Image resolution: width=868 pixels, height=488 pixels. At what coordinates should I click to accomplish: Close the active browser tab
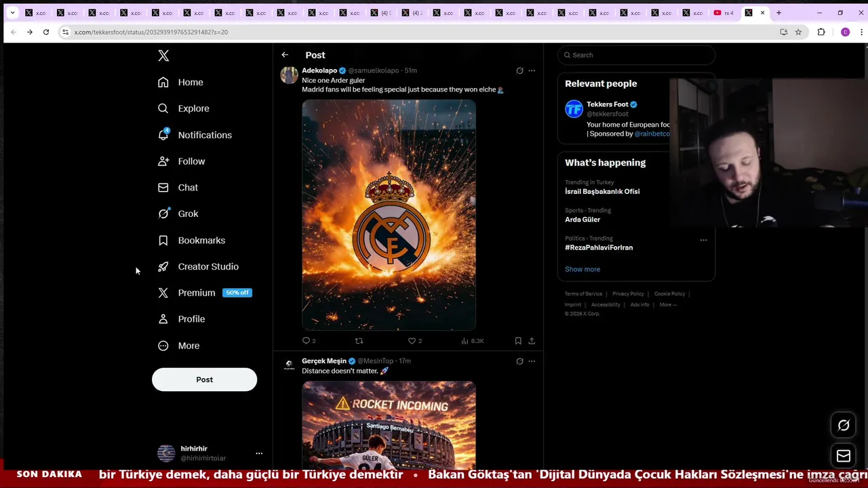(x=762, y=13)
